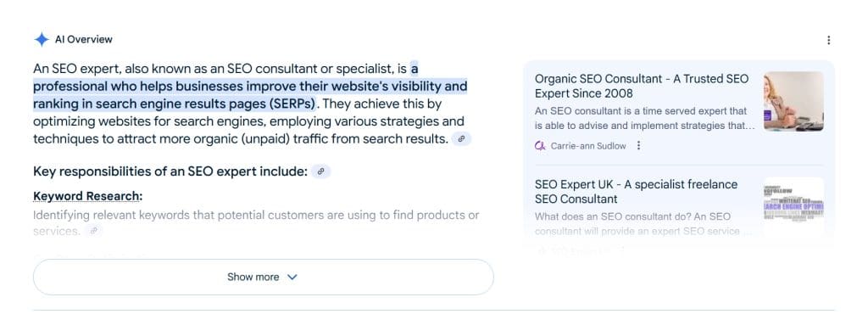Open options menu next to Carrie-ann Sudlow
The image size is (868, 314).
coord(638,146)
